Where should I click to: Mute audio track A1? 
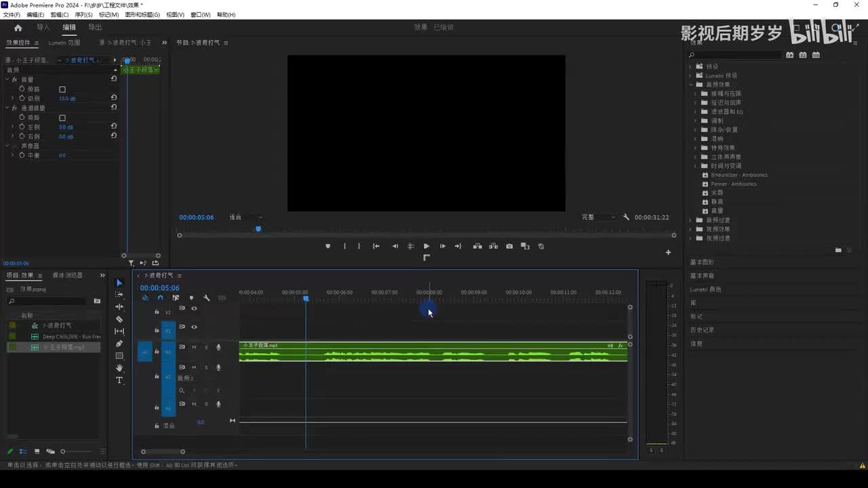[194, 347]
